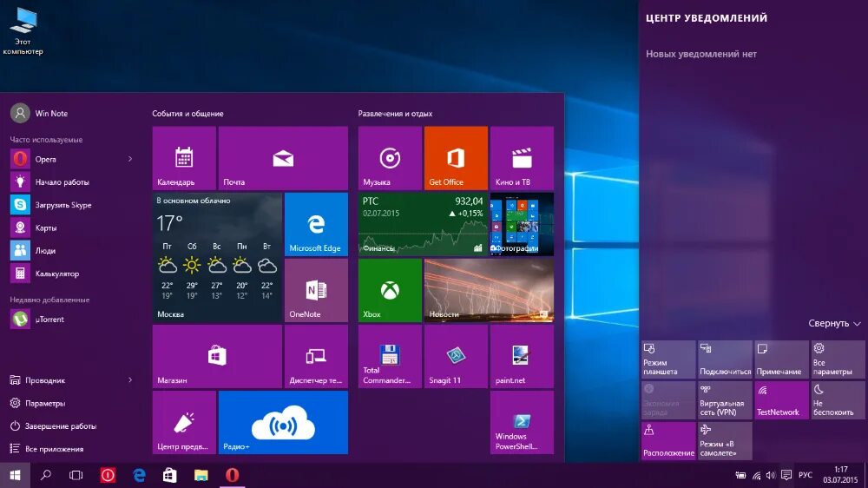The image size is (868, 488).
Task: Open Начало работы entry
Action: click(72, 181)
